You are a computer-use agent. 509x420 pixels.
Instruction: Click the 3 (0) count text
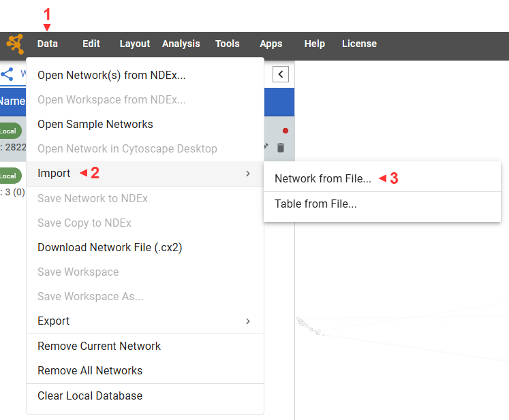(15, 193)
